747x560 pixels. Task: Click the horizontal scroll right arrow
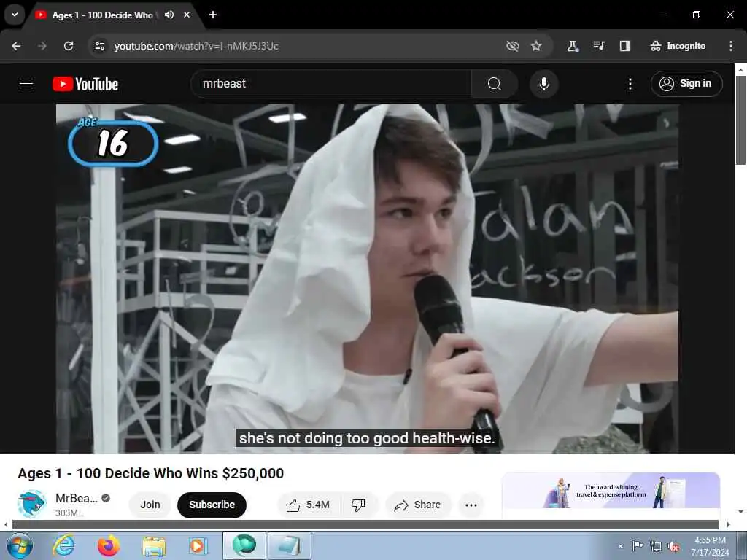click(729, 525)
